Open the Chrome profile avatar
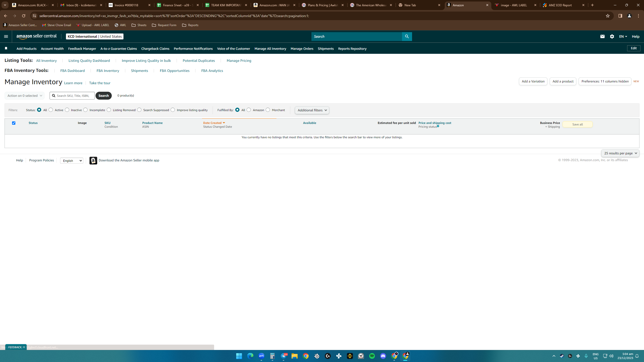 tap(629, 16)
